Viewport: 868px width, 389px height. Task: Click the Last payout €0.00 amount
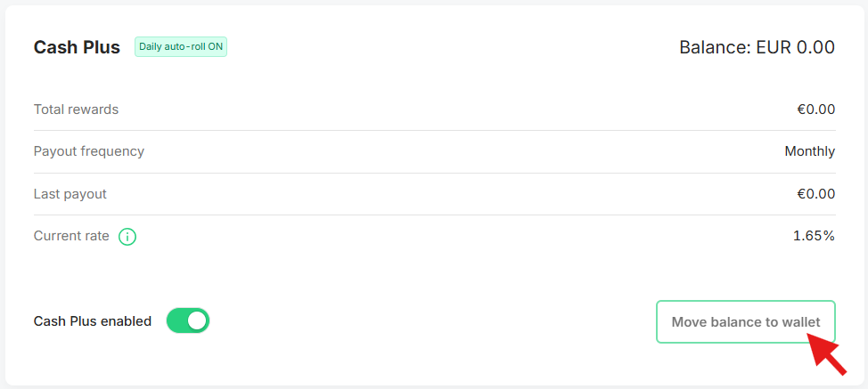816,194
